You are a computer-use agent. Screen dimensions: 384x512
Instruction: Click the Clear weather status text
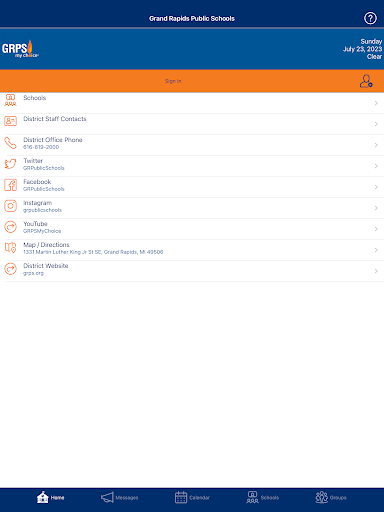point(374,57)
